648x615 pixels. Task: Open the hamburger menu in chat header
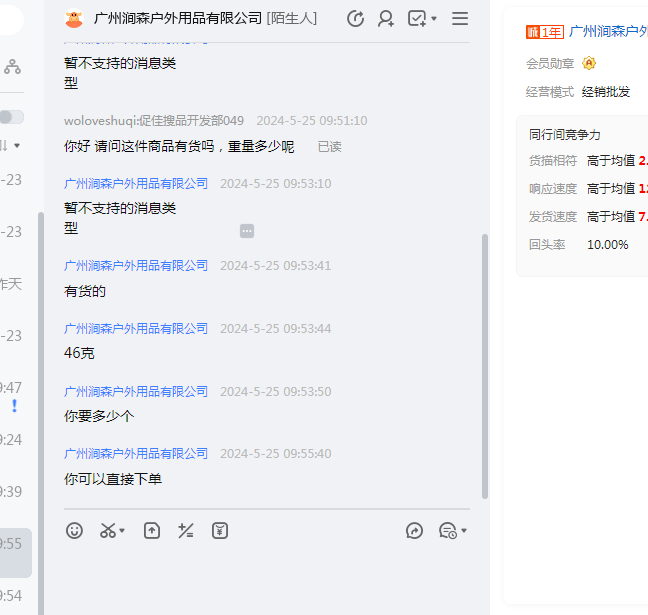tap(460, 18)
